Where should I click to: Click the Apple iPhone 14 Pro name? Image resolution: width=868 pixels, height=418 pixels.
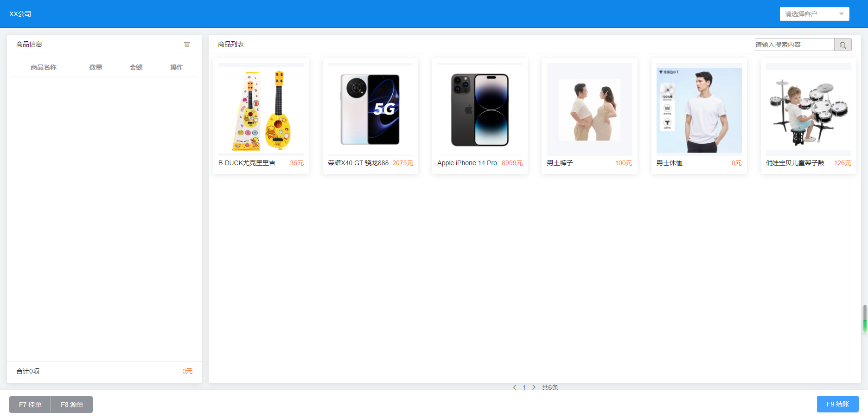point(467,163)
